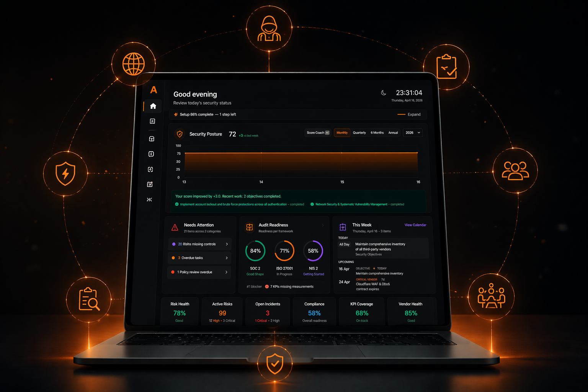Click the 23:31:04 clock display

tap(409, 93)
